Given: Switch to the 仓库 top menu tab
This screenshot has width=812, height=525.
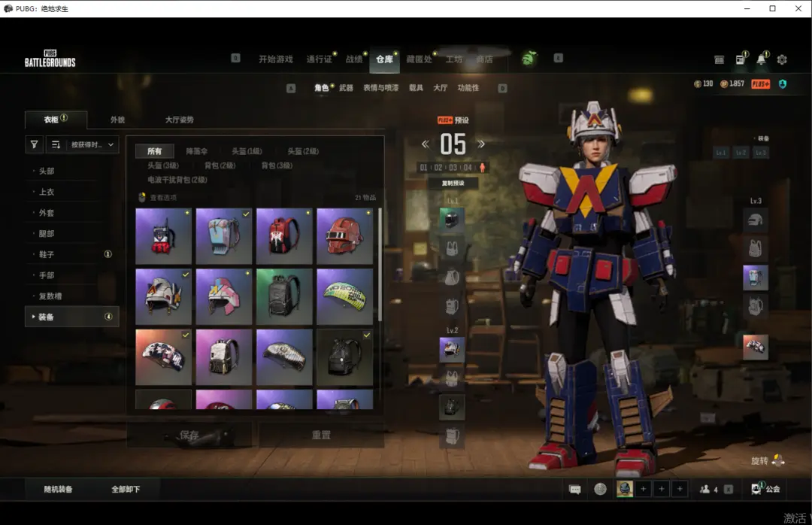Looking at the screenshot, I should [384, 59].
